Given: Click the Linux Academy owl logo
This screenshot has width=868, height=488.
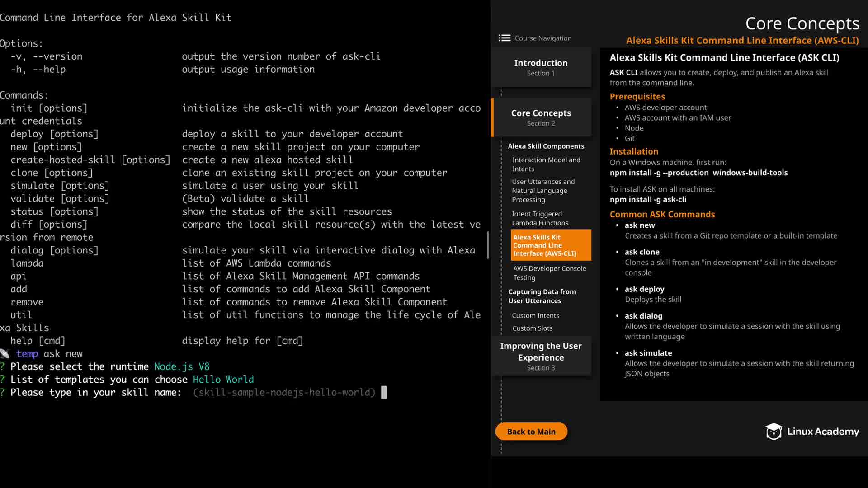Looking at the screenshot, I should tap(773, 432).
